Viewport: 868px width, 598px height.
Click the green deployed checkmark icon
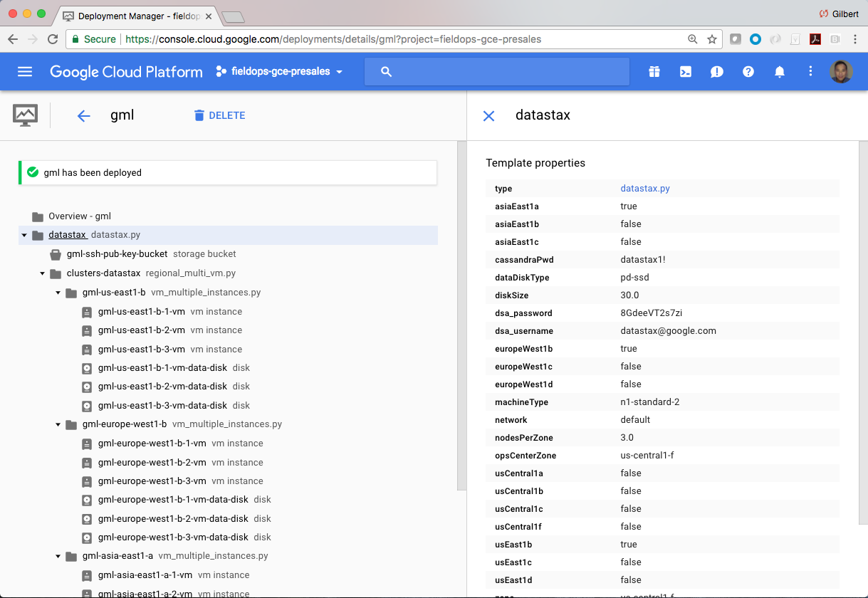click(33, 172)
